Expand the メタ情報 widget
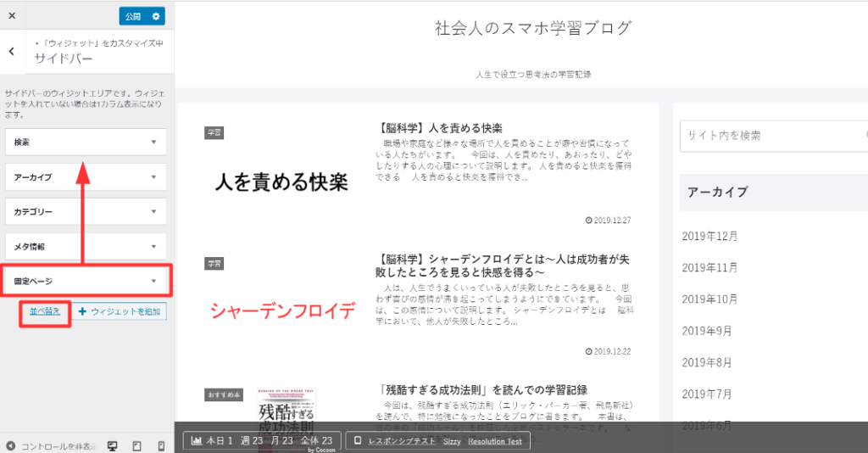Image resolution: width=868 pixels, height=453 pixels. pyautogui.click(x=86, y=246)
